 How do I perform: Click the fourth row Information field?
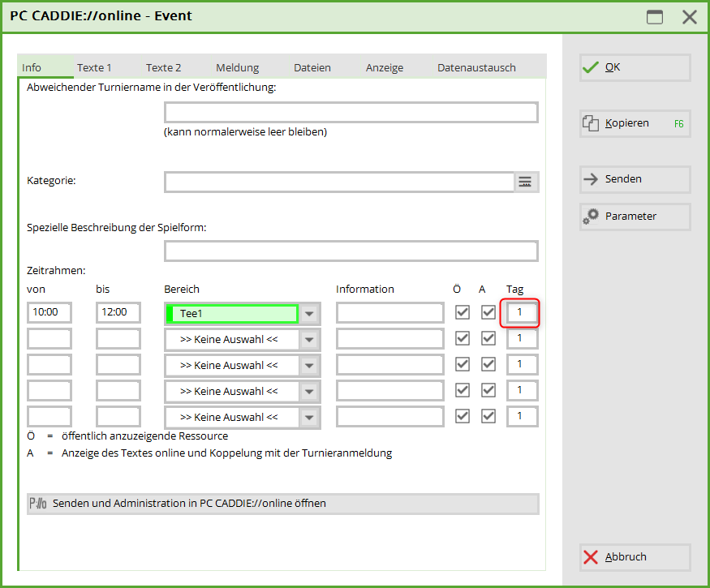[389, 391]
